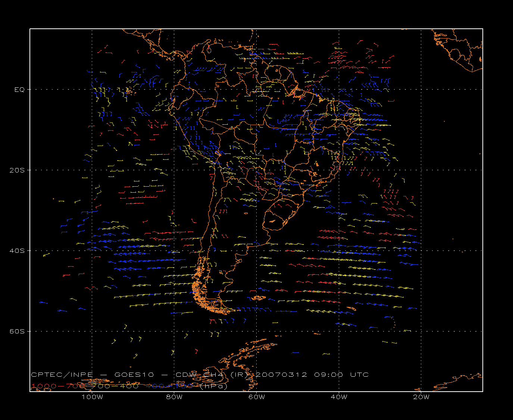This screenshot has width=513, height=420.
Task: Click the 20W longitude label
Action: click(x=421, y=397)
